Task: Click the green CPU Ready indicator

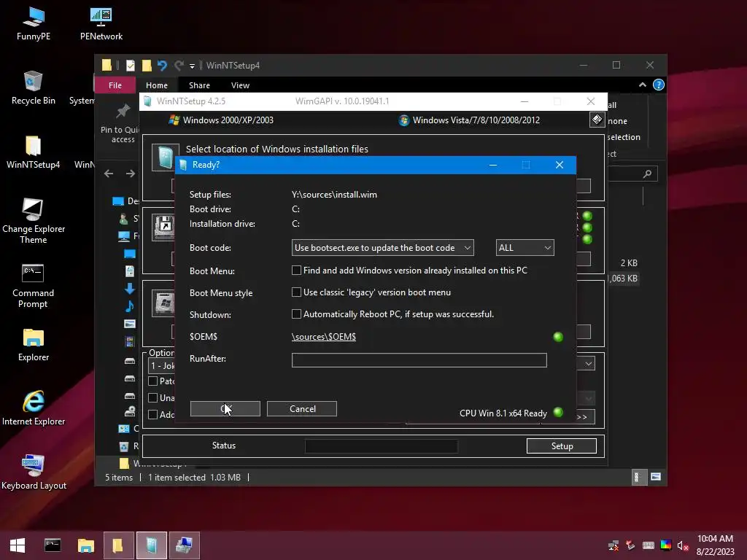Action: [558, 413]
